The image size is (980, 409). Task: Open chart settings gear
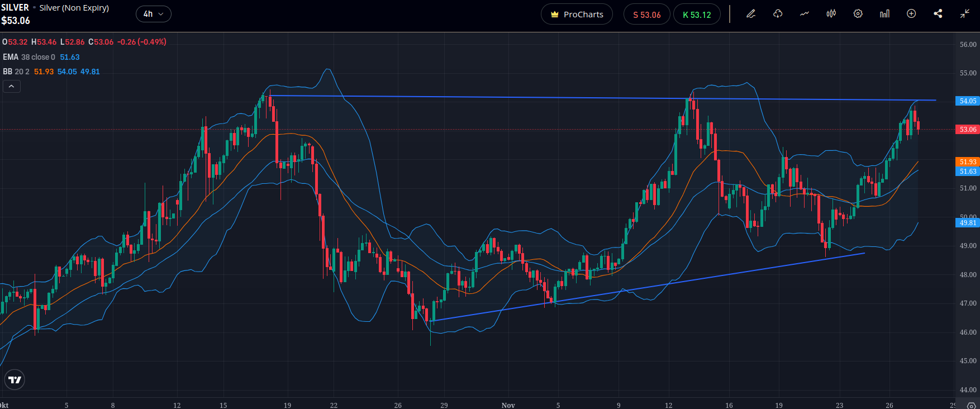coord(858,14)
